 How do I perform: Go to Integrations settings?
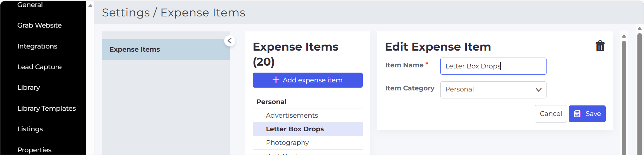37,46
